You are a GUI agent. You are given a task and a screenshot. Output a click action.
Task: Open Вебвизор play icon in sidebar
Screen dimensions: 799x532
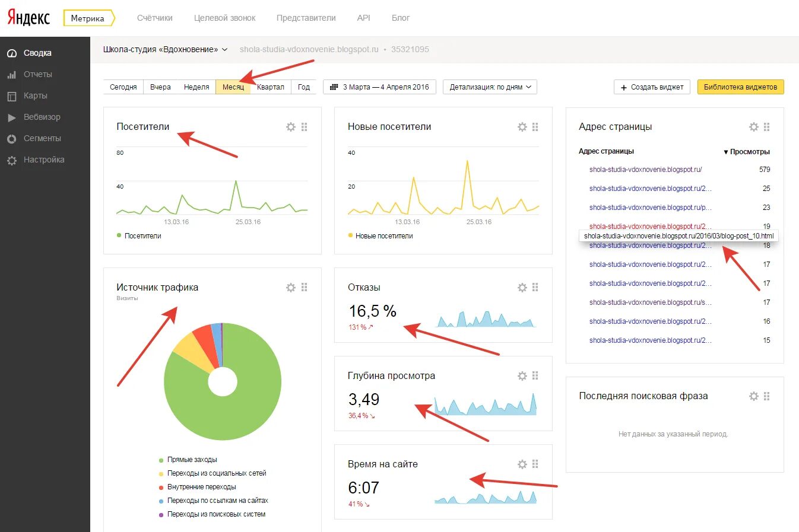pos(12,117)
